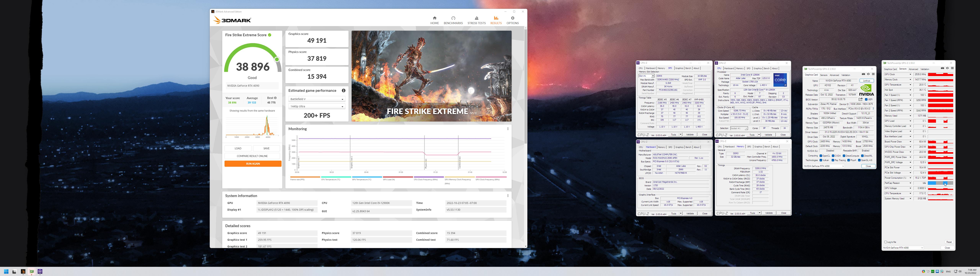Switch to Graphics tab in CPU-Z CPU window

pyautogui.click(x=757, y=69)
